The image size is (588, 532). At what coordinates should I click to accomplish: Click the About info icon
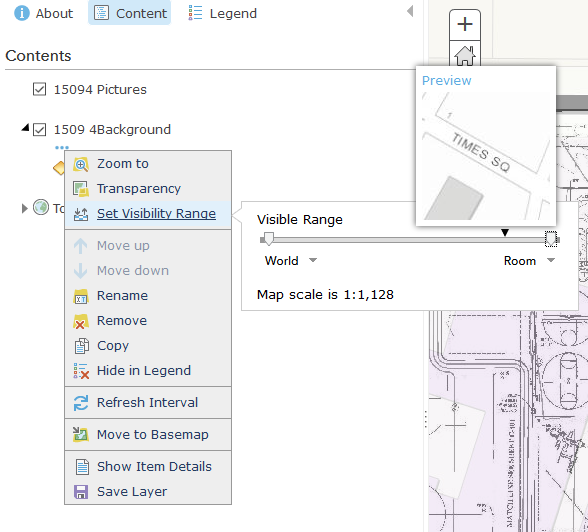[x=22, y=13]
